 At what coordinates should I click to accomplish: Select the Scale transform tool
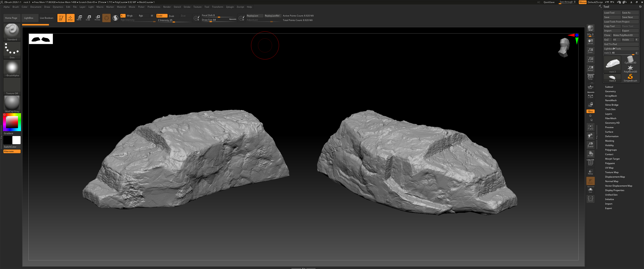pos(88,18)
